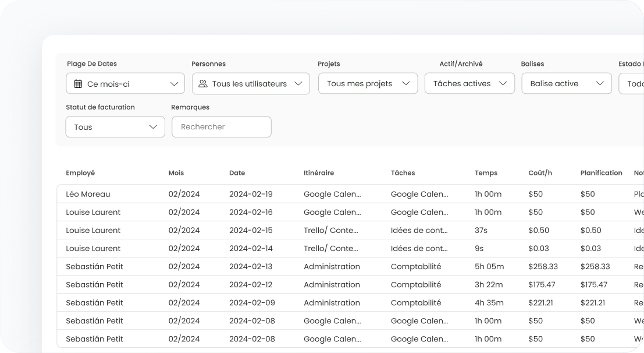Image resolution: width=644 pixels, height=353 pixels.
Task: Click the 37s time value
Action: (481, 231)
